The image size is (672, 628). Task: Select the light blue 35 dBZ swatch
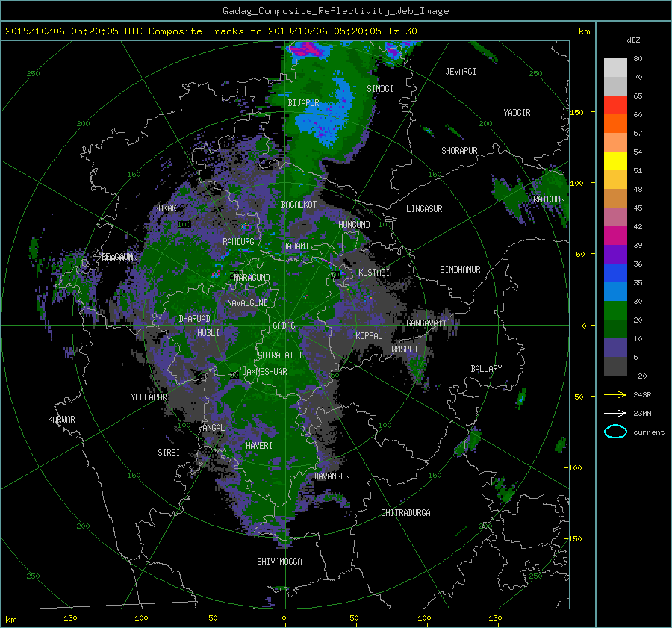pos(615,291)
